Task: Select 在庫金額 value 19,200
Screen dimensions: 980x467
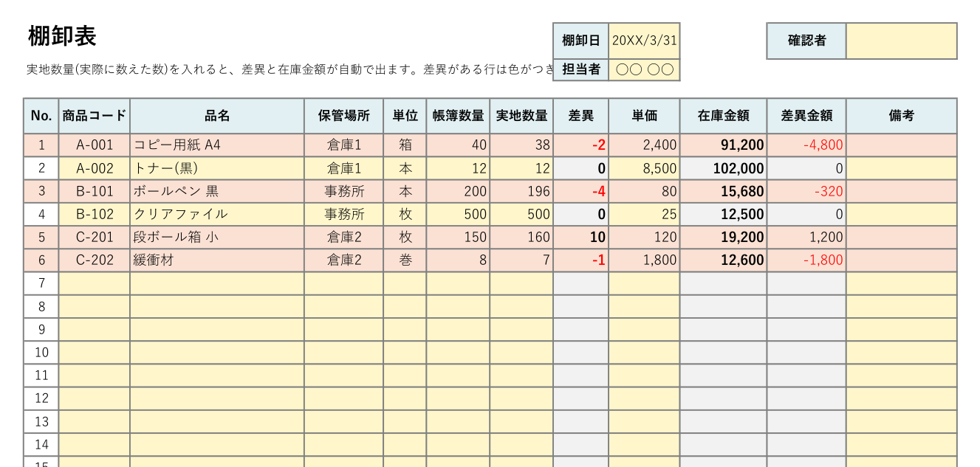Action: click(724, 238)
